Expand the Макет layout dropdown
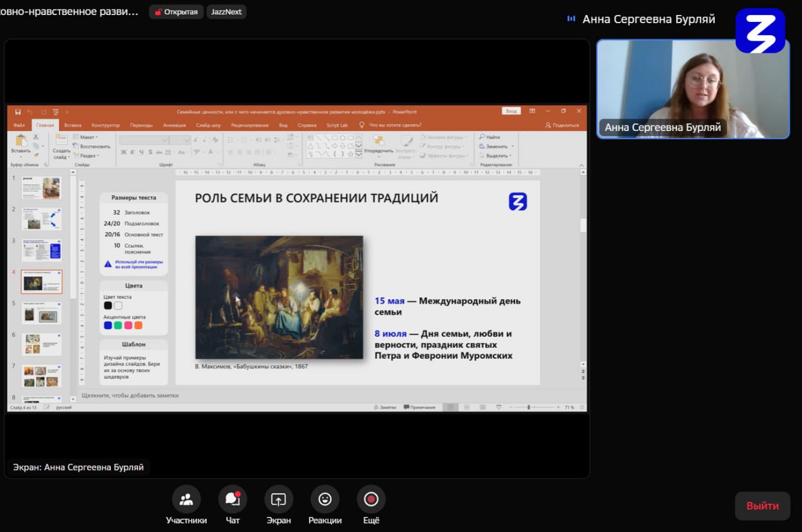 (85, 137)
